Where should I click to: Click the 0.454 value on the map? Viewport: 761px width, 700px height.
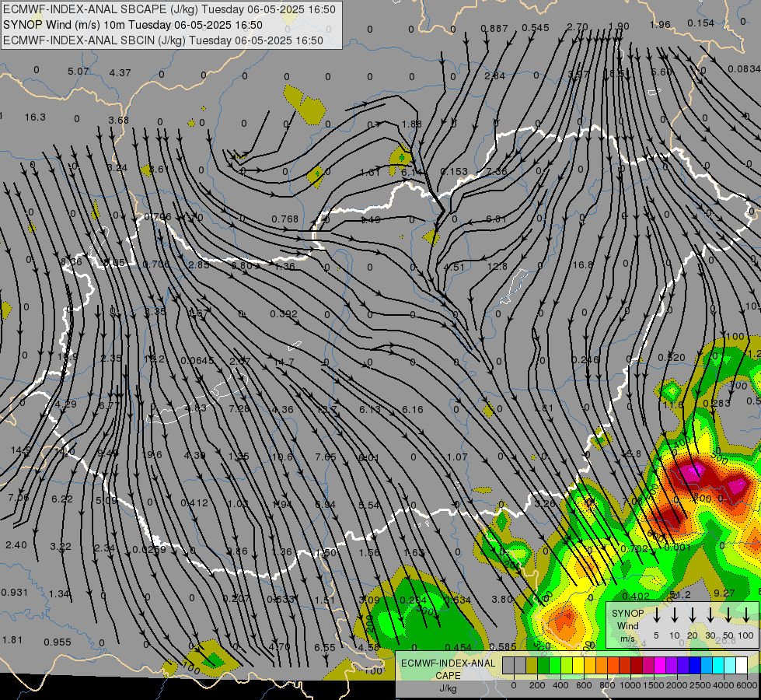click(458, 647)
